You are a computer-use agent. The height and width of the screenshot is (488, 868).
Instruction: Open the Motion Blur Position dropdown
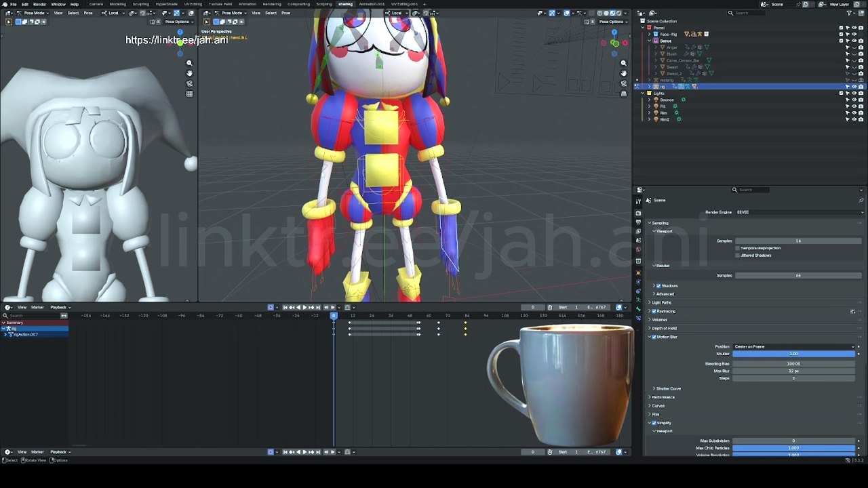click(794, 346)
